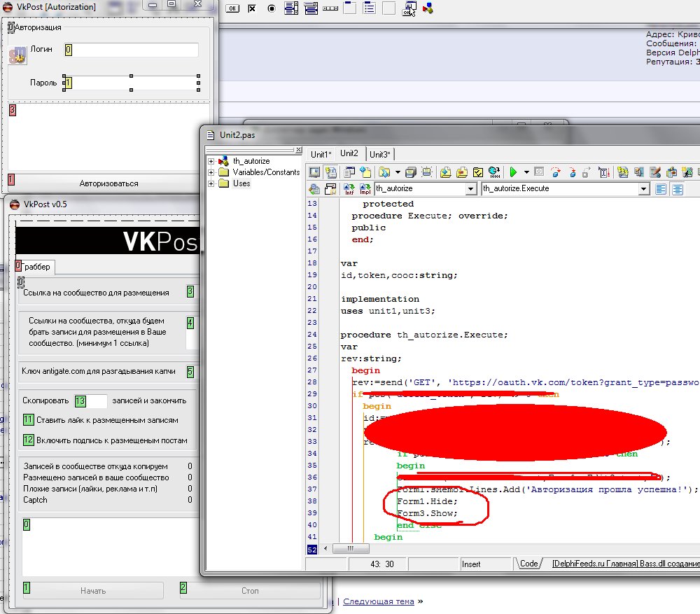Select the checkbox component in palette
This screenshot has height=614, width=700.
click(x=252, y=8)
